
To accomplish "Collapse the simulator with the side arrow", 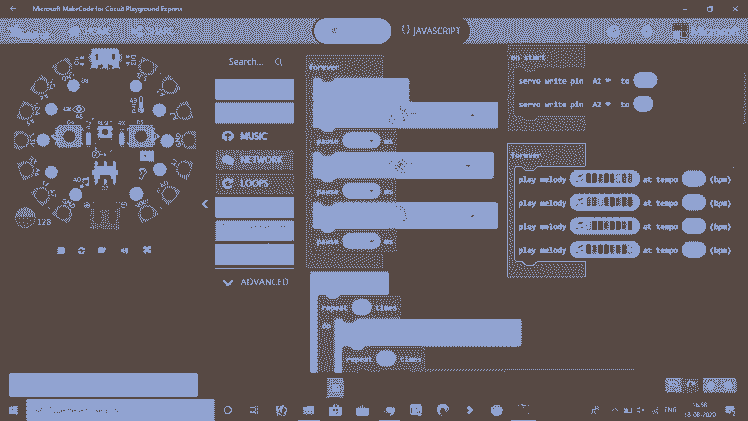I will pyautogui.click(x=205, y=204).
